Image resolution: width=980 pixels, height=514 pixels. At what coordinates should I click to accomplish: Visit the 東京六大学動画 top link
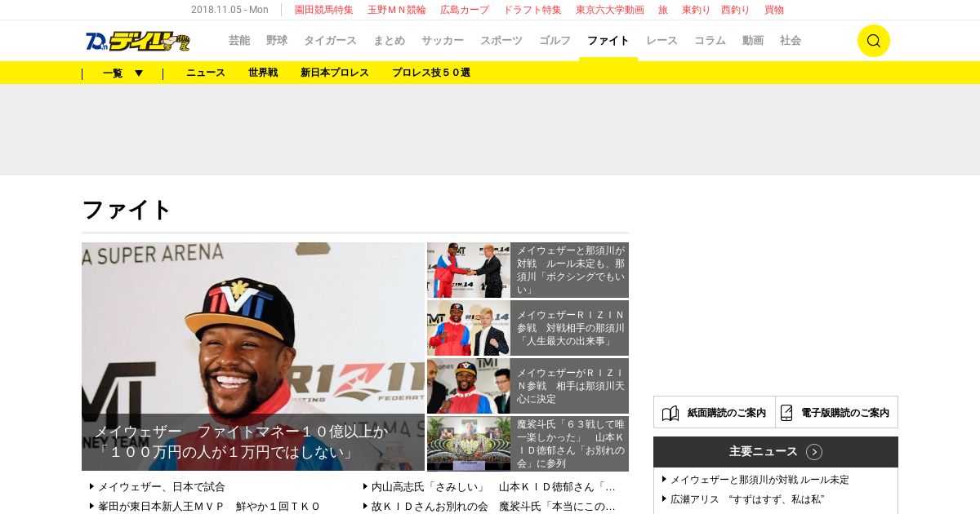610,10
